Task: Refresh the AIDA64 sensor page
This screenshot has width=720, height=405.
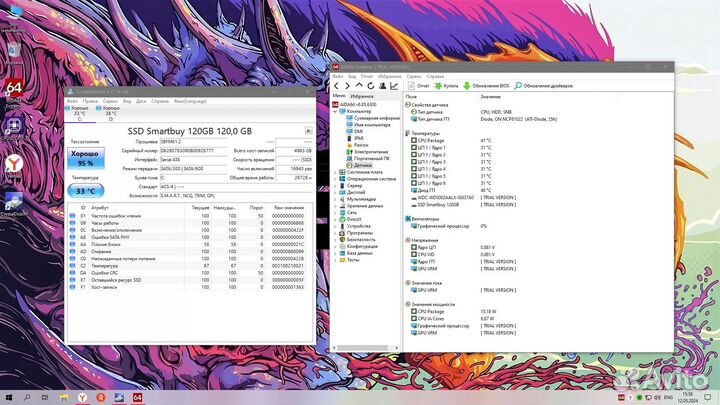Action: [371, 86]
